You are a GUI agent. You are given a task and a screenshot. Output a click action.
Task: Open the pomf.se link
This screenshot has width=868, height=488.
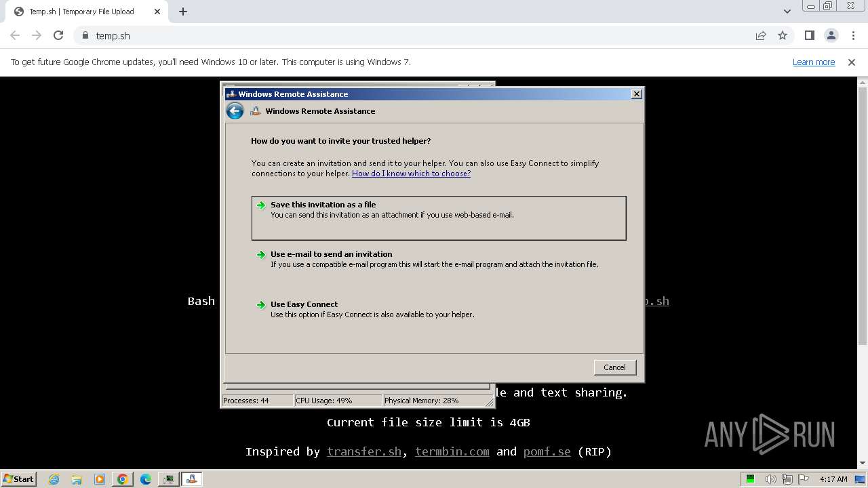547,451
